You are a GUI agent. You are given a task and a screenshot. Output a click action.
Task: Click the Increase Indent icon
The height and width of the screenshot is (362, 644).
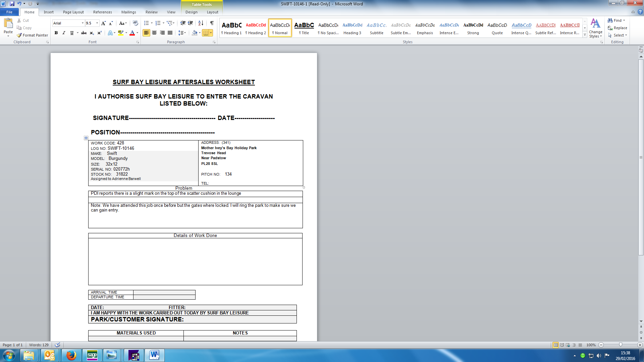click(x=191, y=23)
